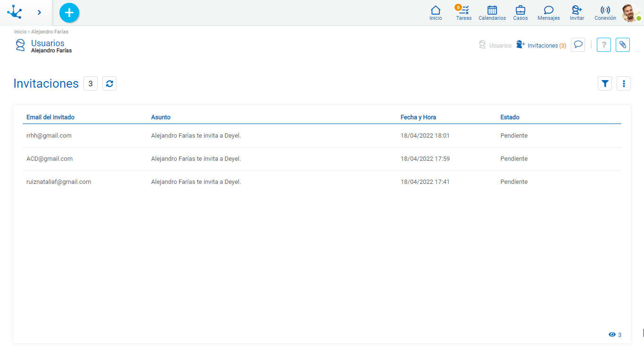
Task: Open the Calendarios icon
Action: 492,13
